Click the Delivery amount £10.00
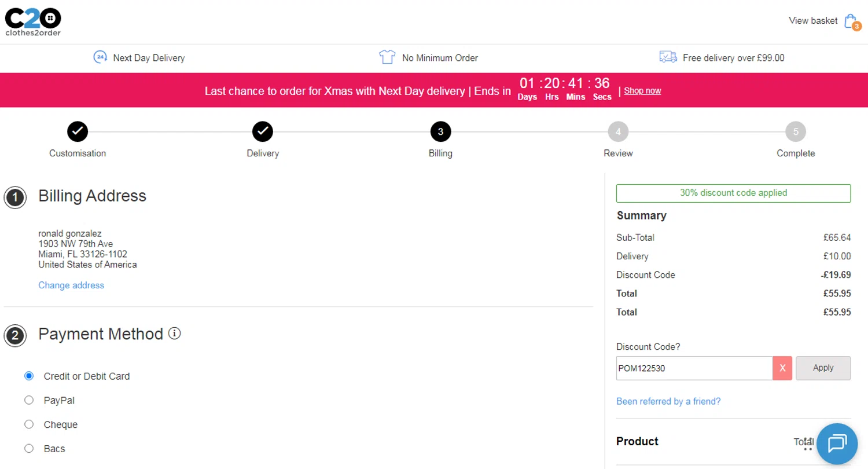The height and width of the screenshot is (469, 868). point(837,256)
